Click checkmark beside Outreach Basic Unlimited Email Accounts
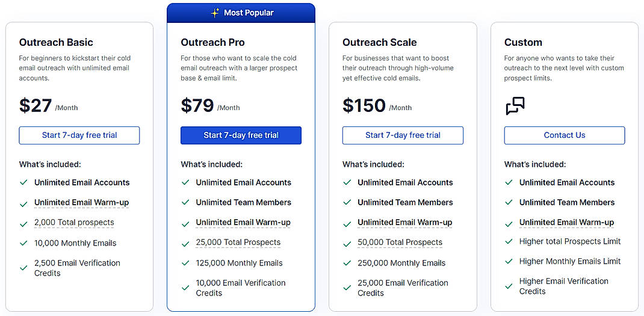 click(x=23, y=182)
